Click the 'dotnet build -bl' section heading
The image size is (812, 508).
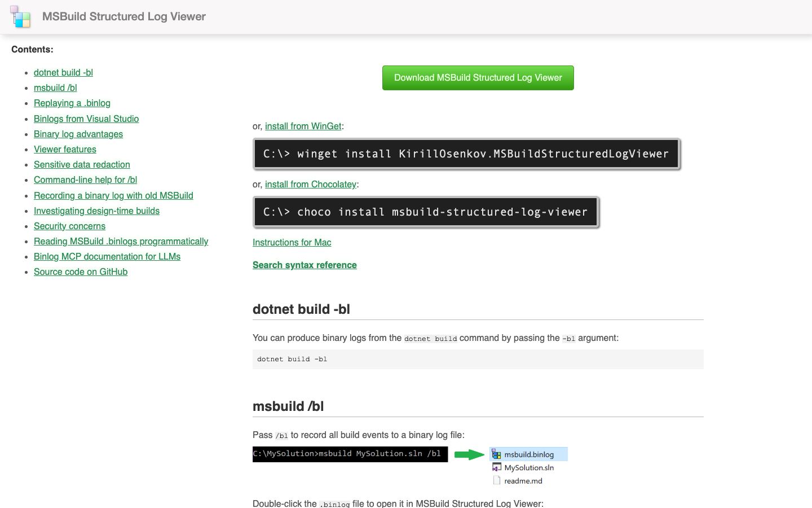pyautogui.click(x=301, y=309)
